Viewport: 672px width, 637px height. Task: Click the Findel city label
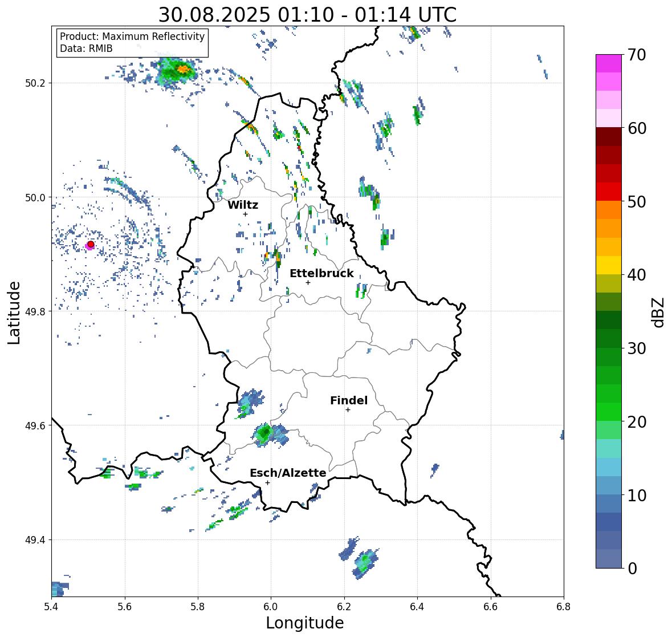pos(349,400)
